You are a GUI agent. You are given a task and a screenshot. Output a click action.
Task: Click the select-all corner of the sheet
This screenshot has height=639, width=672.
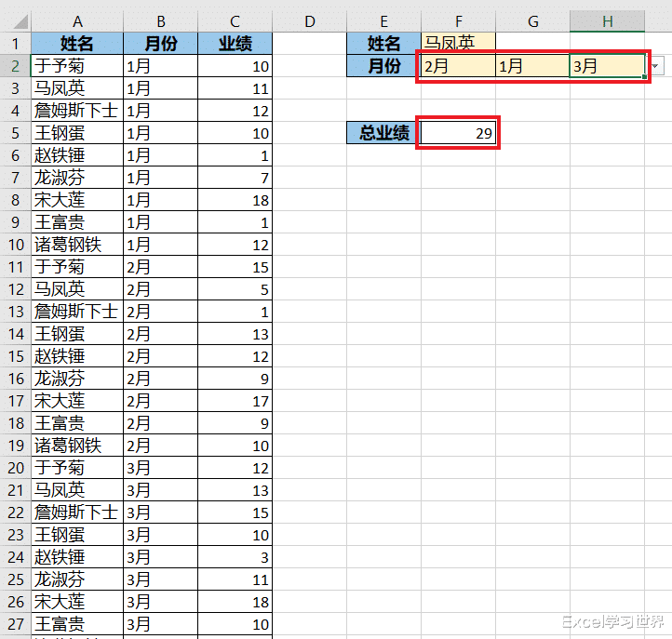16,21
